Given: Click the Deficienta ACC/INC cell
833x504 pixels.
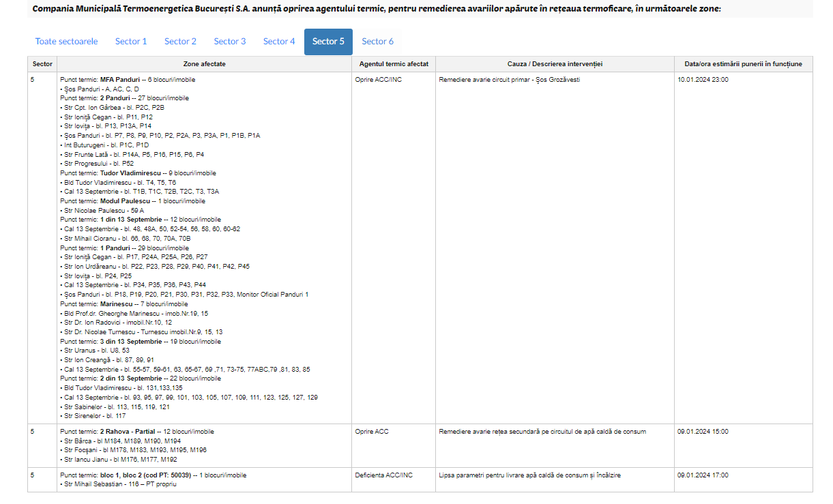Looking at the screenshot, I should point(383,475).
